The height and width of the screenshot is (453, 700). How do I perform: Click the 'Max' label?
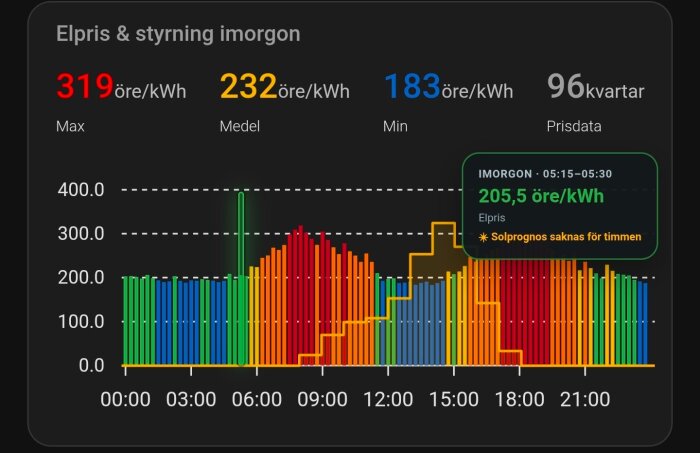[70, 126]
